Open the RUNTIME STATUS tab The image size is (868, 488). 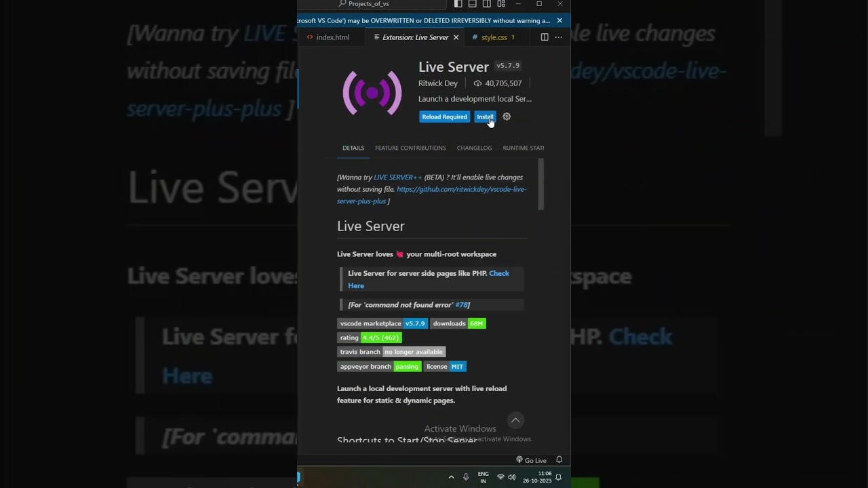524,148
